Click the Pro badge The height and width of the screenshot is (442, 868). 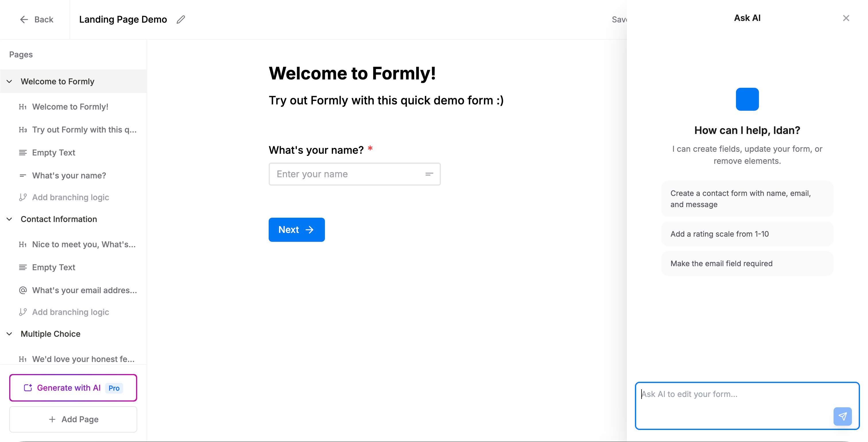tap(114, 388)
